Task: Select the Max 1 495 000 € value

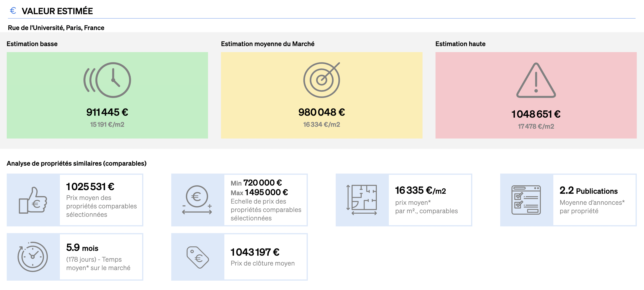Action: coord(259,193)
